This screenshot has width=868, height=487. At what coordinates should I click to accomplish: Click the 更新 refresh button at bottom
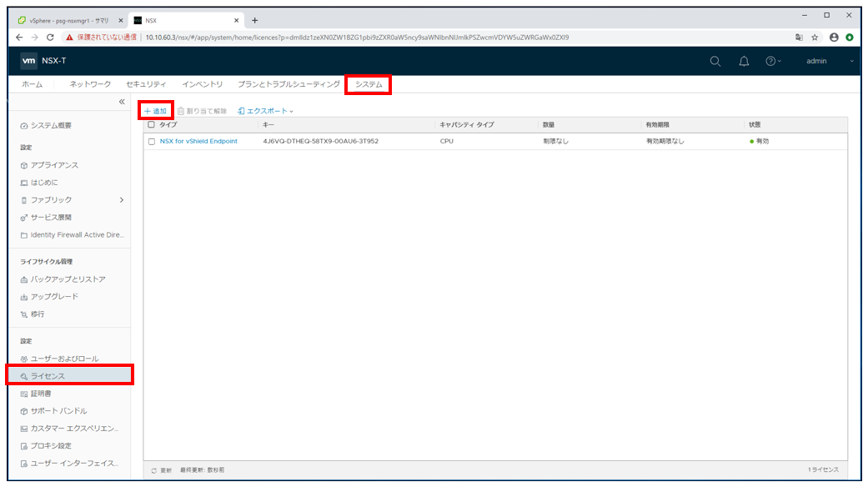tap(162, 470)
